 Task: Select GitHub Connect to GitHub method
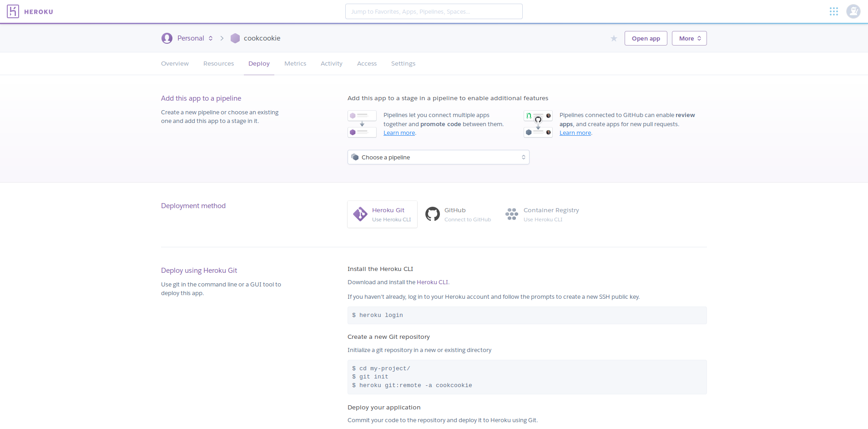(x=458, y=214)
